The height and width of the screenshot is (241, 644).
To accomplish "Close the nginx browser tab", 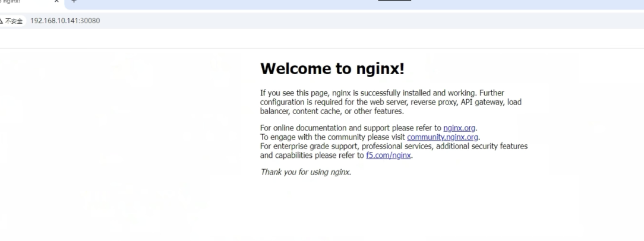I will (56, 1).
